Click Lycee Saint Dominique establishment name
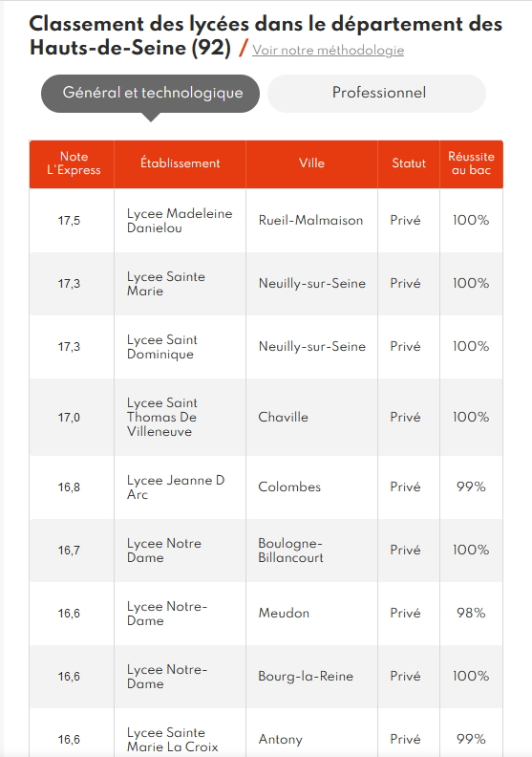The width and height of the screenshot is (532, 757). 162,347
